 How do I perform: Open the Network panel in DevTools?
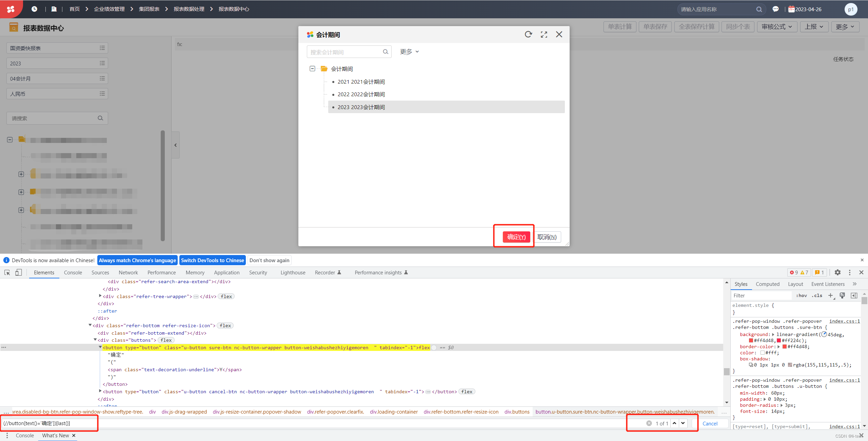(x=128, y=272)
